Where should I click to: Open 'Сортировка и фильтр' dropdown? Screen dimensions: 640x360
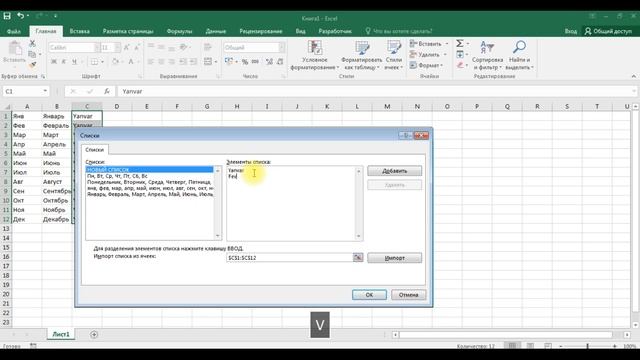[487, 56]
